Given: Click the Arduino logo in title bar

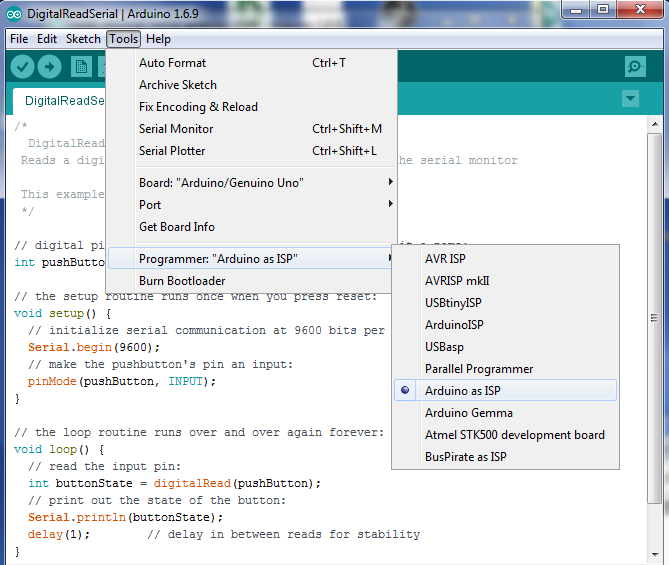Looking at the screenshot, I should click(x=14, y=14).
